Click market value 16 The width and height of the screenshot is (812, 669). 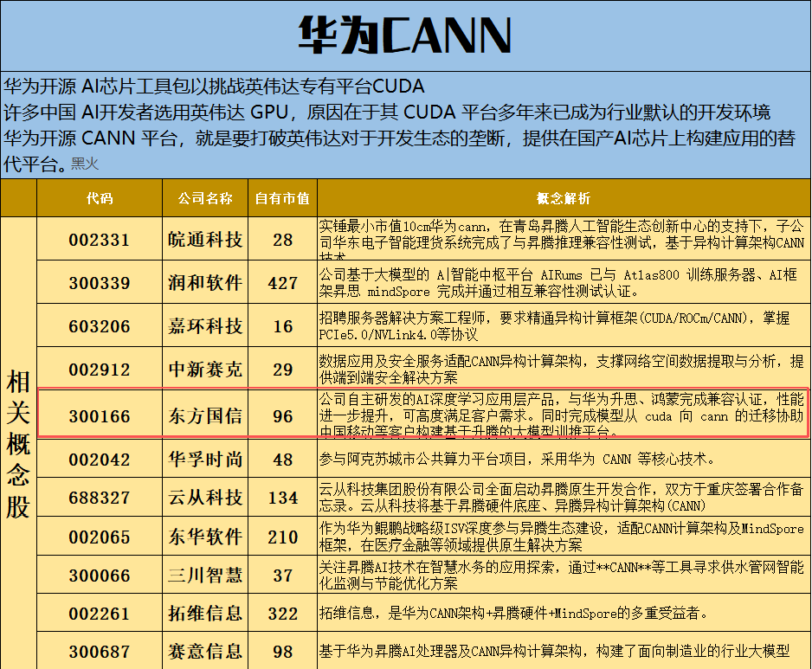click(x=283, y=326)
